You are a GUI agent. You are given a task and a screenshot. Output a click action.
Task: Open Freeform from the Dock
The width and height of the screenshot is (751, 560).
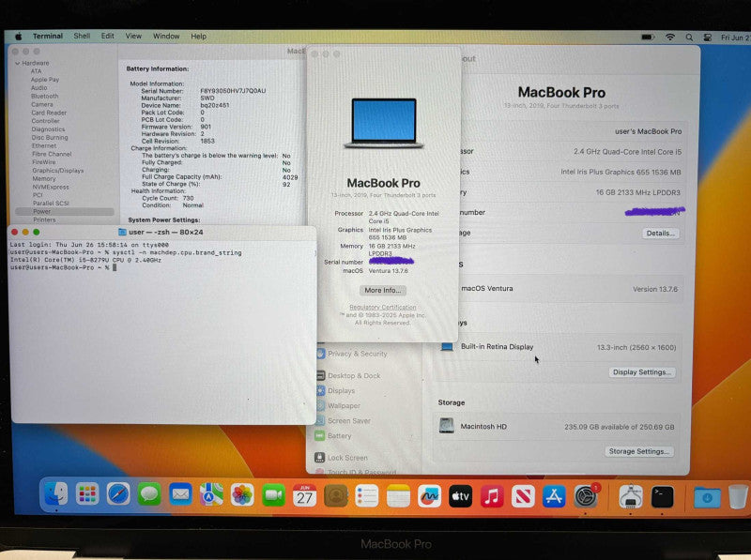429,497
